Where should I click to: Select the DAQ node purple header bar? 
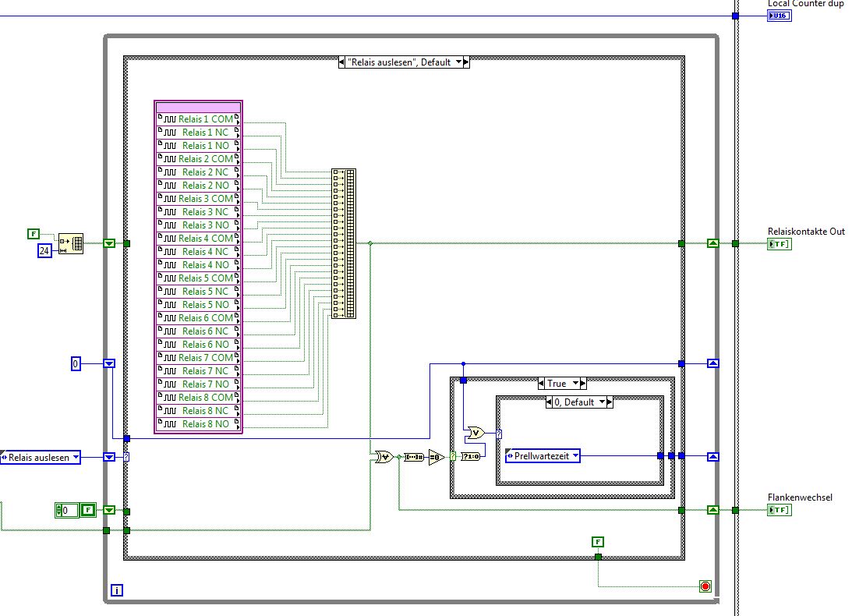[198, 107]
